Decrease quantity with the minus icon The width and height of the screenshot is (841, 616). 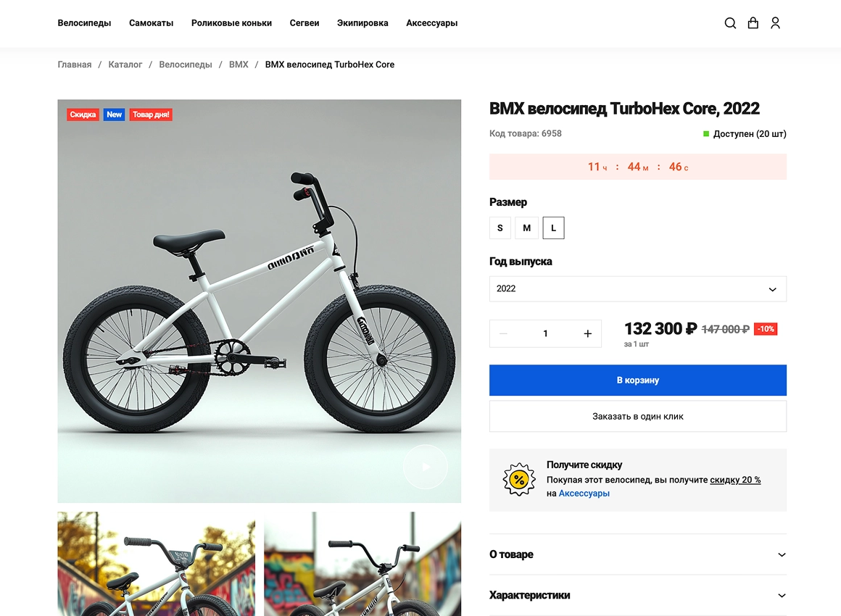click(503, 333)
